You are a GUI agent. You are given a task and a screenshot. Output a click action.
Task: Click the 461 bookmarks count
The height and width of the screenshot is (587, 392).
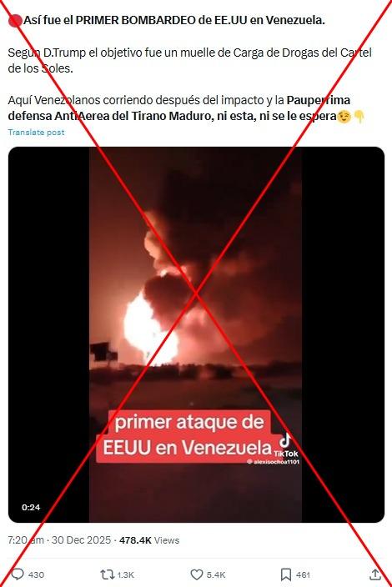[303, 574]
